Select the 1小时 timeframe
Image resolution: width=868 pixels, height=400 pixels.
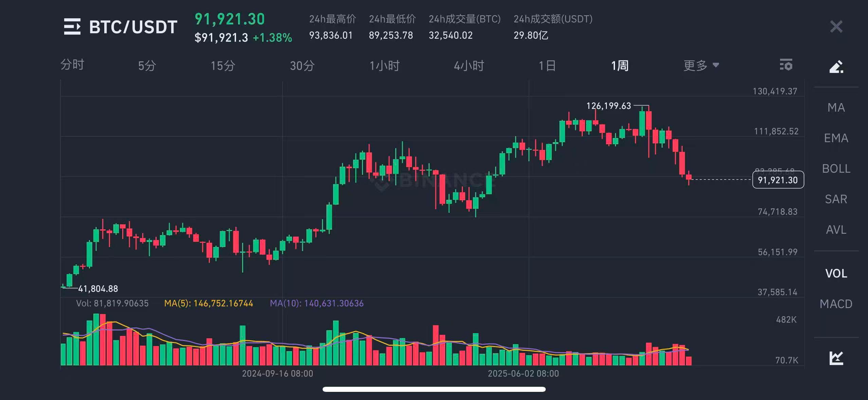(385, 65)
